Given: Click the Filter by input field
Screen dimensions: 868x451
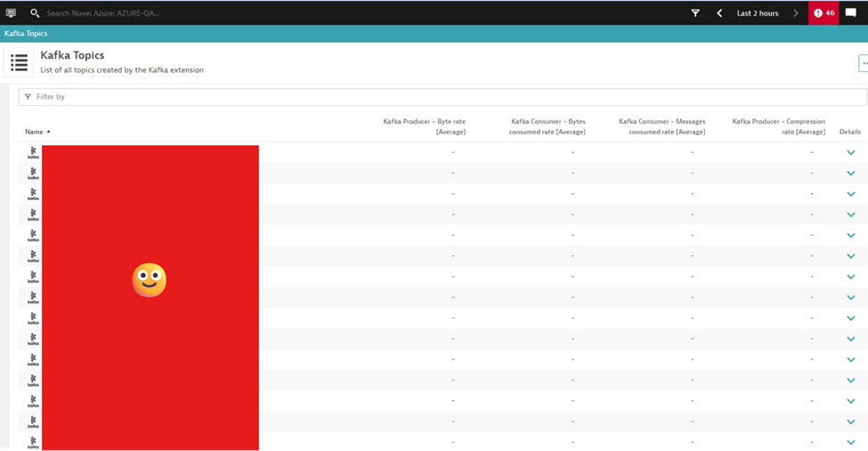Looking at the screenshot, I should point(445,96).
